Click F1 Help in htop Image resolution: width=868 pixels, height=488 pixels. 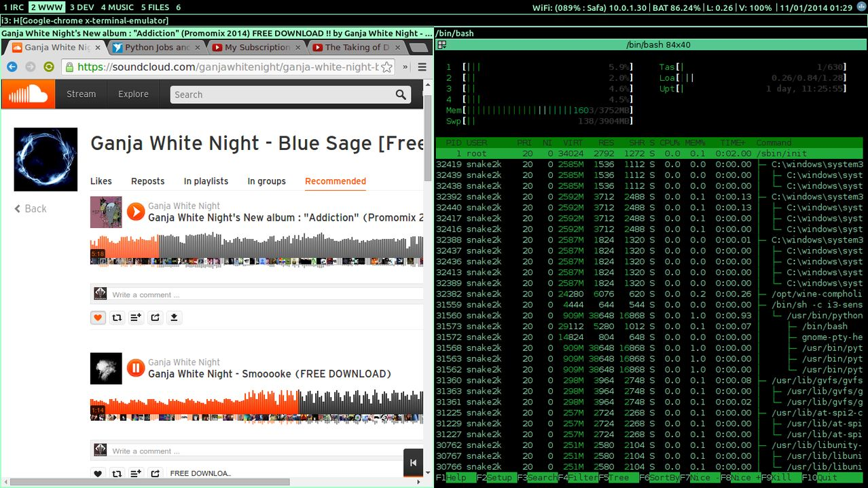(x=456, y=478)
